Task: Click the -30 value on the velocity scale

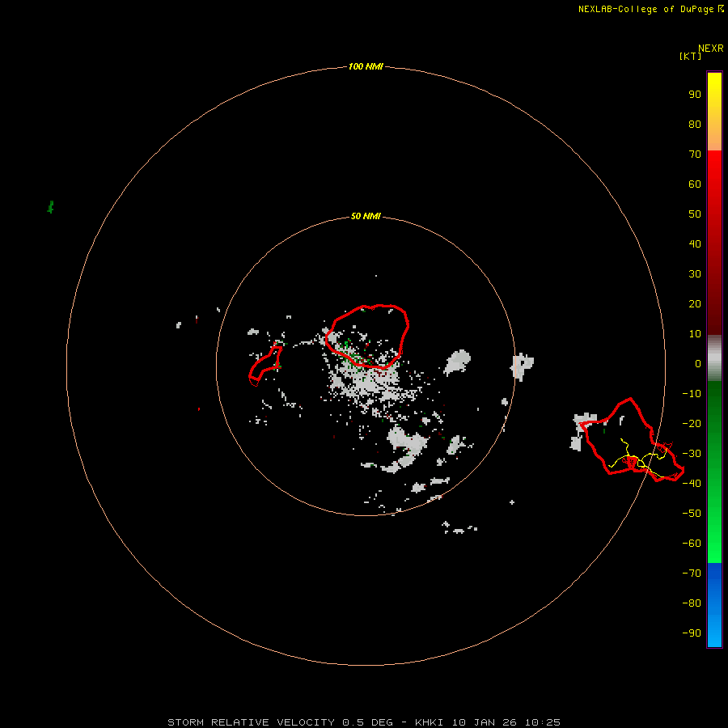Action: [x=692, y=454]
